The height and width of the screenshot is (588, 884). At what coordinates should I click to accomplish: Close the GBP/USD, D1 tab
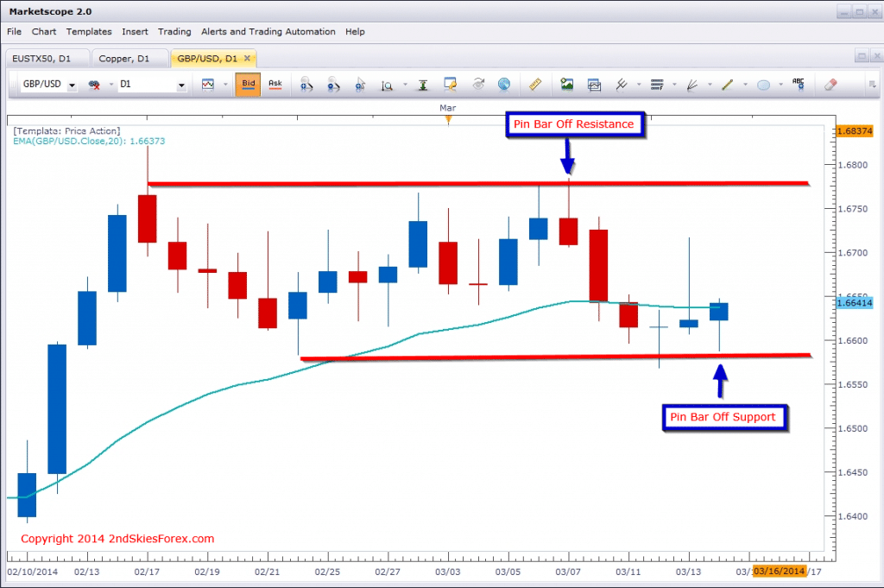tap(247, 58)
